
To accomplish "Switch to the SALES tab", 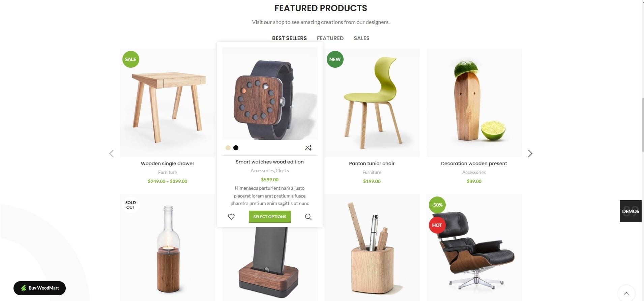I will click(361, 38).
